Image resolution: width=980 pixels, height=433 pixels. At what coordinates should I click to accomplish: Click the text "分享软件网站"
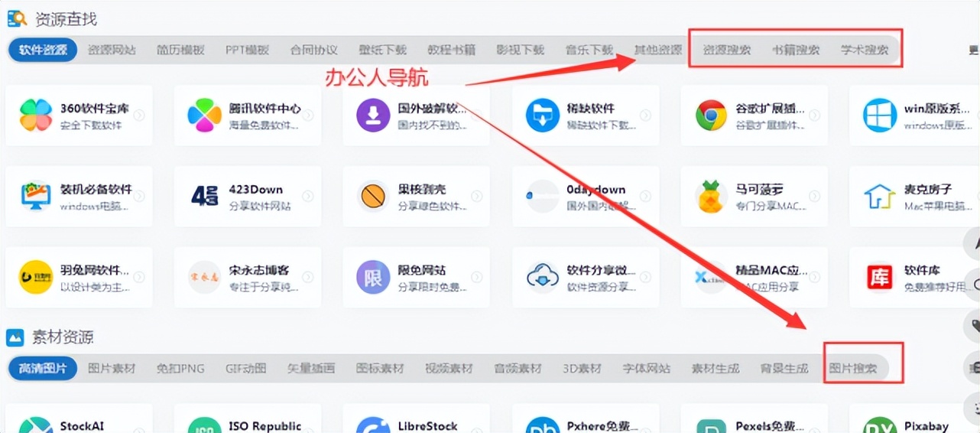[x=260, y=206]
